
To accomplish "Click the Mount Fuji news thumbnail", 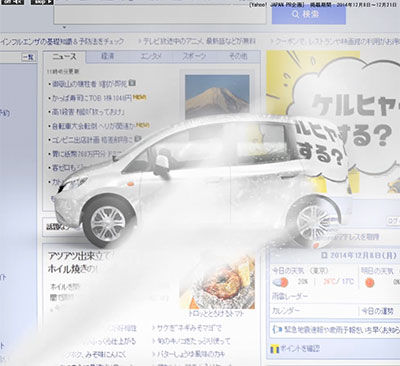I will coord(217,96).
